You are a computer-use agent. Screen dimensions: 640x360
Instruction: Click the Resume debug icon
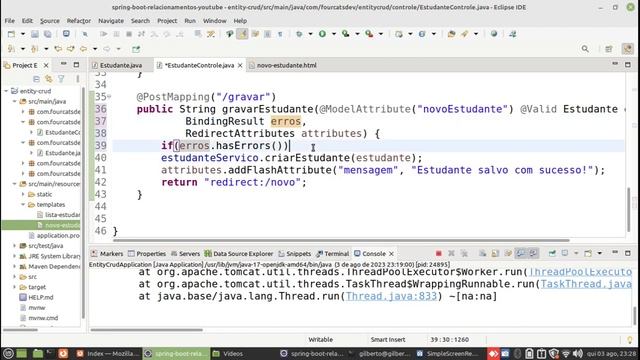click(x=104, y=34)
